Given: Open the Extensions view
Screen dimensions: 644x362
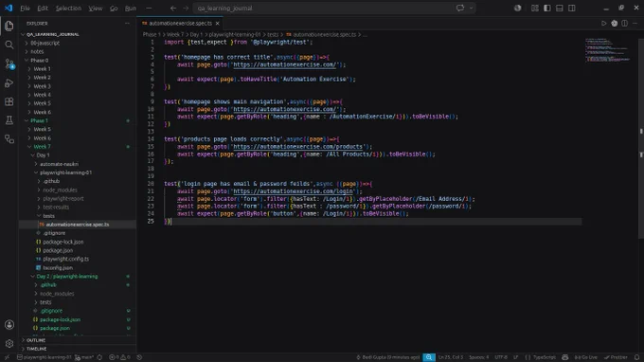Looking at the screenshot, I should click(x=9, y=101).
